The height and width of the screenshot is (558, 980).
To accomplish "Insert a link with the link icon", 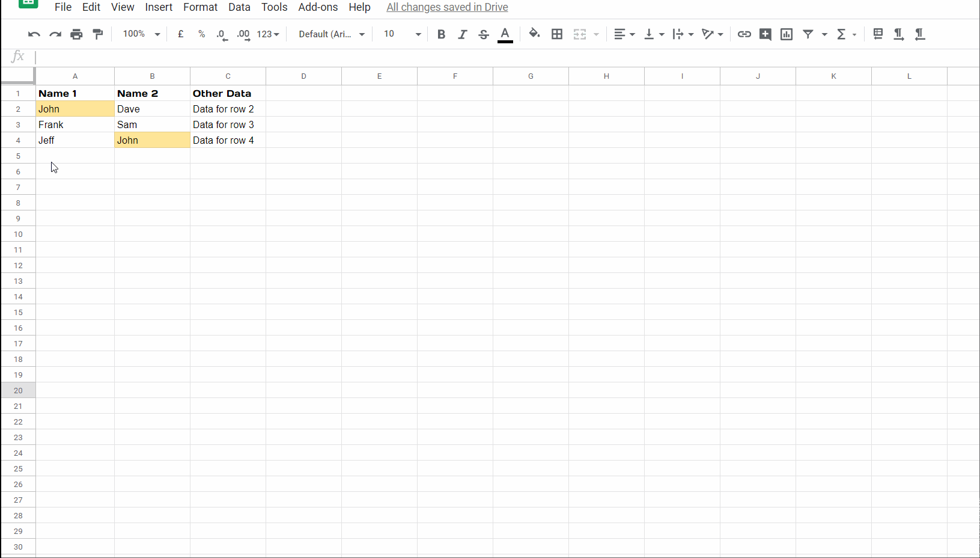I will coord(744,34).
